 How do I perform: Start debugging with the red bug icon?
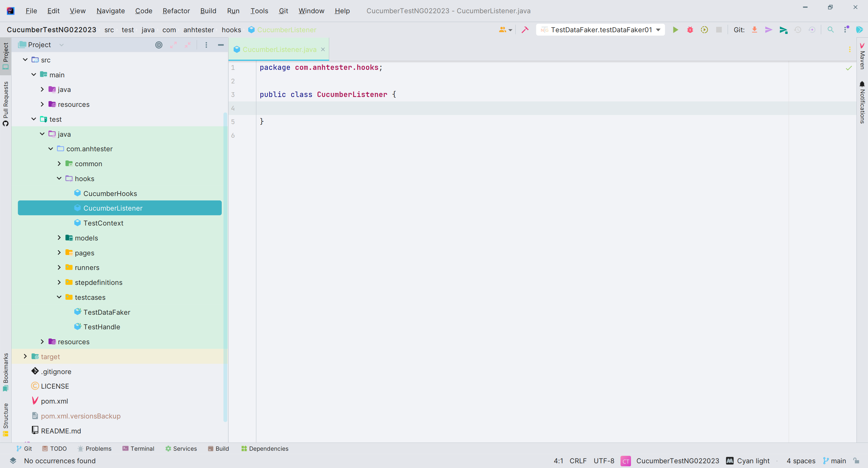tap(690, 30)
